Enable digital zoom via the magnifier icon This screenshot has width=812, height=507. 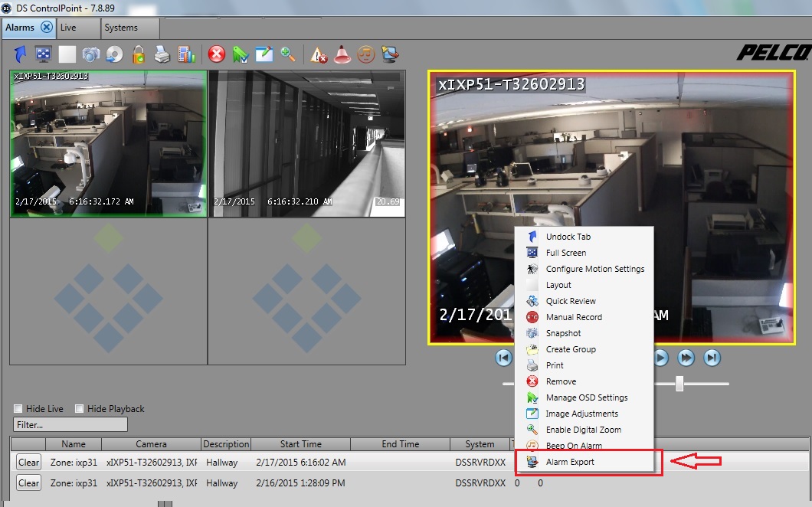click(x=288, y=54)
